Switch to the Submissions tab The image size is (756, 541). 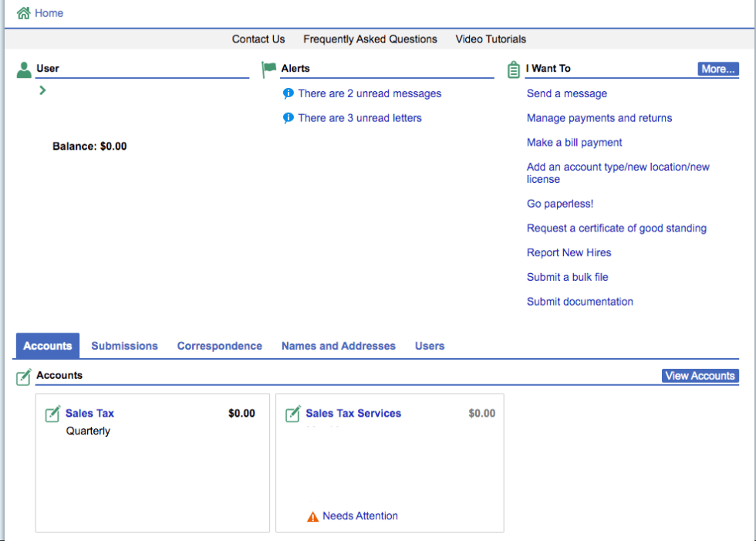click(124, 346)
